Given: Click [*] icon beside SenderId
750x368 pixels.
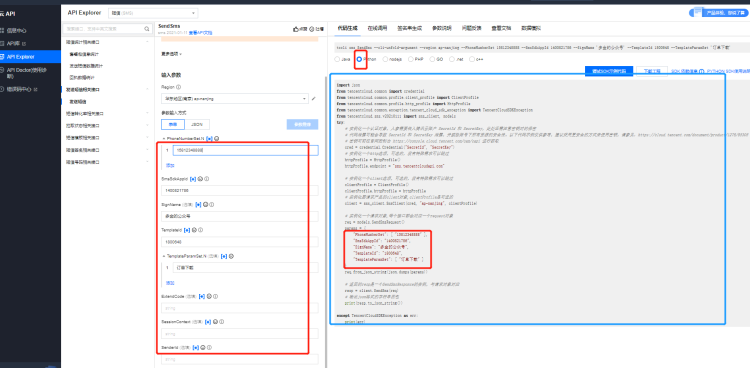Looking at the screenshot, I should (196, 347).
